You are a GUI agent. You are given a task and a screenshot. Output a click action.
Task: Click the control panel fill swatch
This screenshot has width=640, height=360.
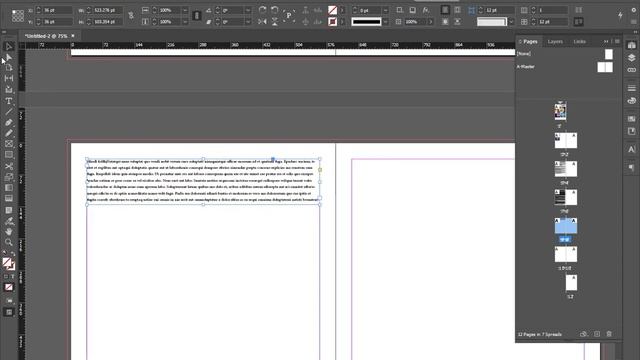(x=332, y=10)
